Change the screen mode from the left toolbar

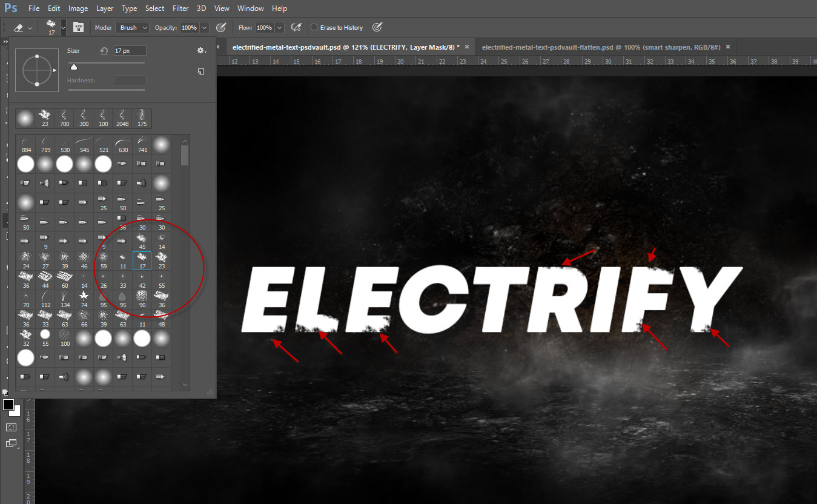(x=11, y=443)
